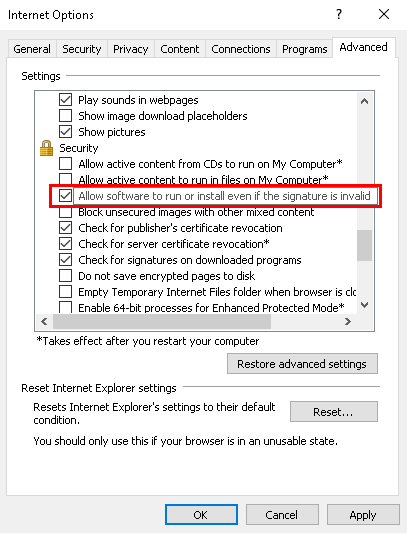Enable Block unsecured images with mixed content
Image resolution: width=407 pixels, height=534 pixels.
click(65, 213)
